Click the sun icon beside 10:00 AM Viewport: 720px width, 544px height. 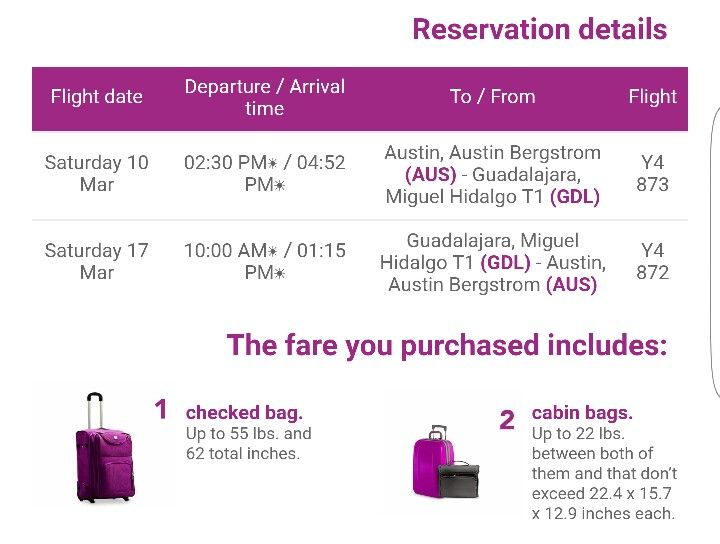(x=273, y=251)
